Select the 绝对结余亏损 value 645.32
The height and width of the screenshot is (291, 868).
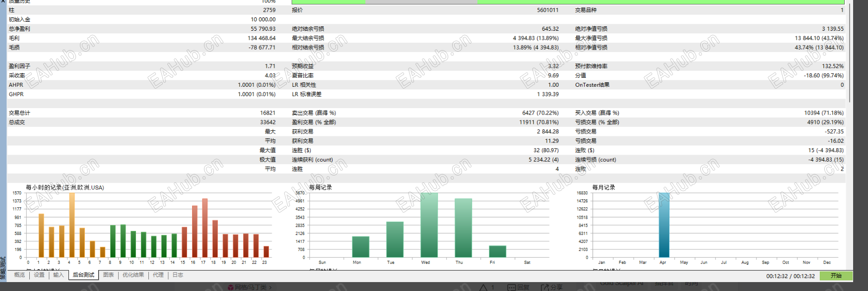pyautogui.click(x=550, y=29)
